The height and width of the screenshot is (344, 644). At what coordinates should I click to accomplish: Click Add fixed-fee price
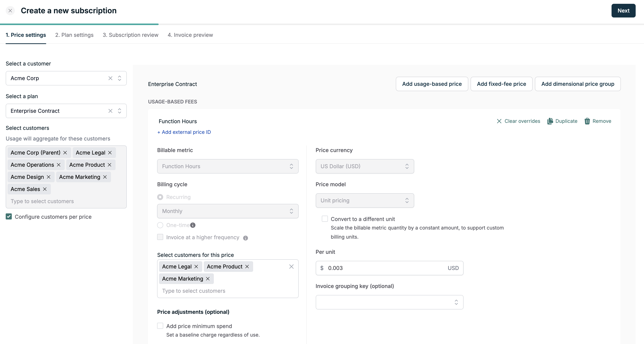click(501, 84)
